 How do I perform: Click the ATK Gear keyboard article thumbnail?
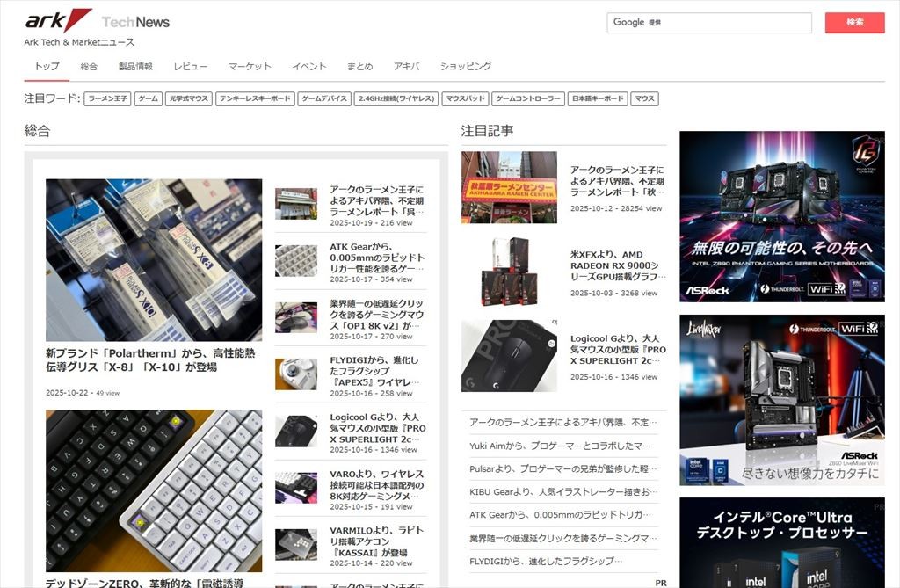point(296,260)
